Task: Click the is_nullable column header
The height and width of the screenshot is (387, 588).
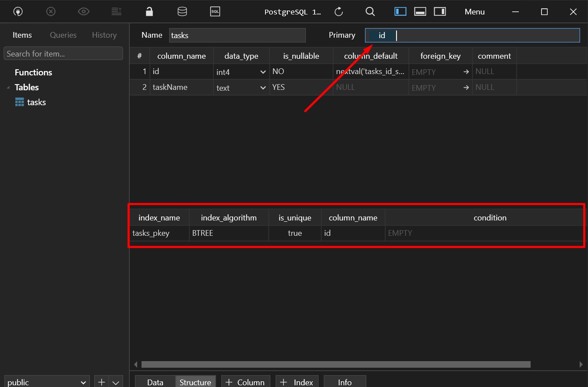Action: click(301, 56)
